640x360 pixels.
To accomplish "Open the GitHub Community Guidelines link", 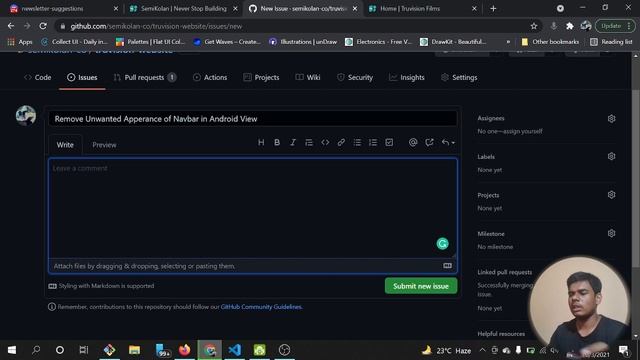I will [261, 307].
